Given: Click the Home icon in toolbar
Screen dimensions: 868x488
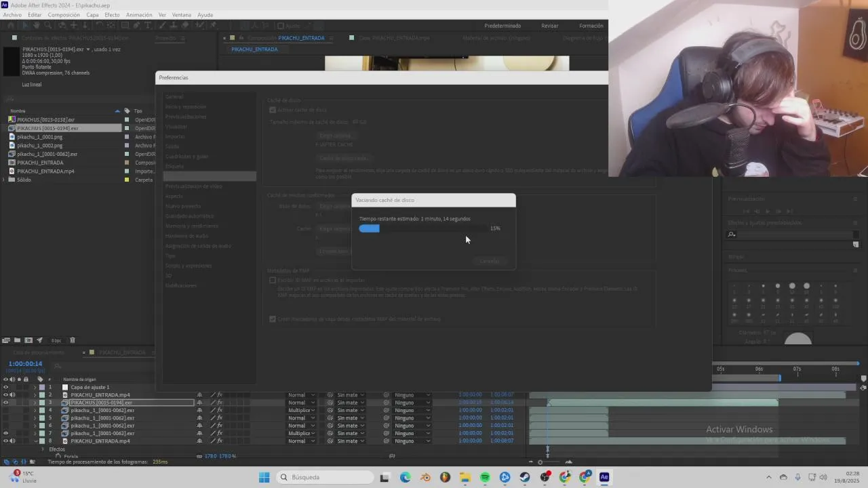Looking at the screenshot, I should tap(10, 26).
